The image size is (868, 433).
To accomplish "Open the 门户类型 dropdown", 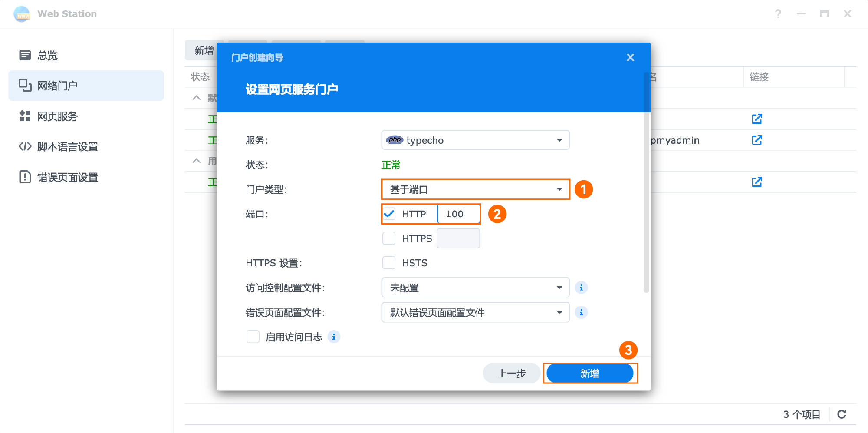I will tap(475, 189).
